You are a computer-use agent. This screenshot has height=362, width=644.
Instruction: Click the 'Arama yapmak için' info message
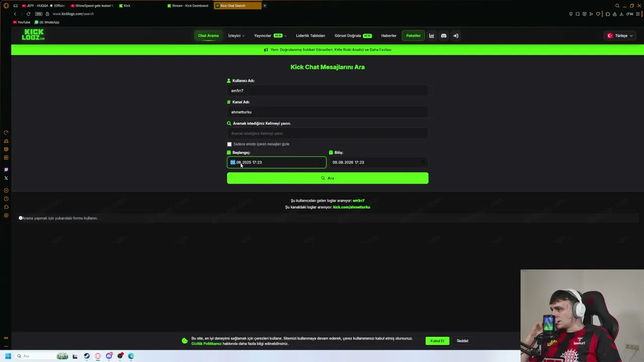60,218
